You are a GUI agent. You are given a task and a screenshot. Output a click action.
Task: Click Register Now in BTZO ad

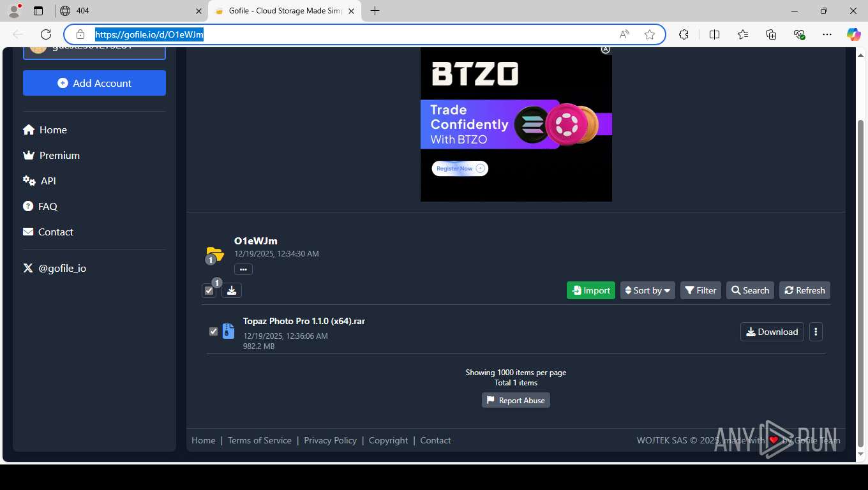(460, 168)
